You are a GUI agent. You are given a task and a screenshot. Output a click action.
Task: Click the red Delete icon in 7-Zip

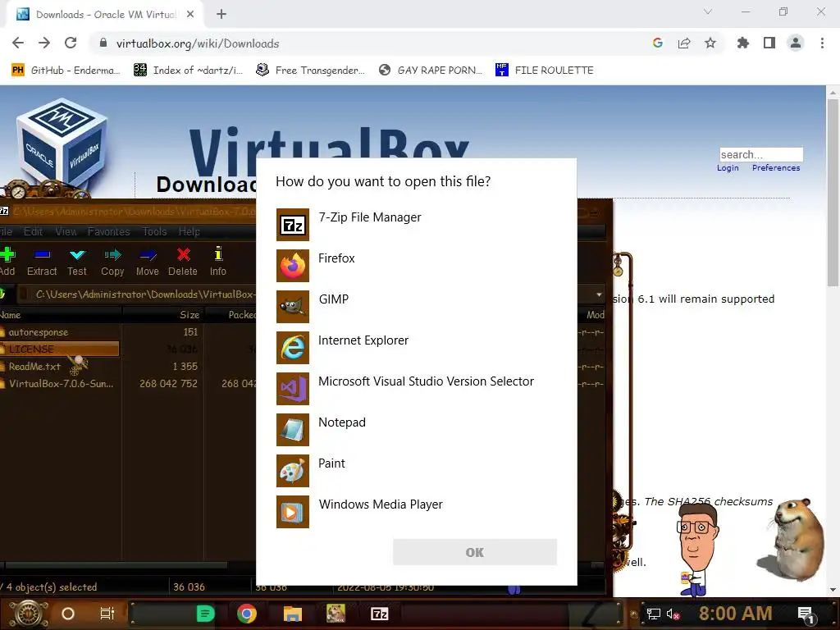(183, 254)
